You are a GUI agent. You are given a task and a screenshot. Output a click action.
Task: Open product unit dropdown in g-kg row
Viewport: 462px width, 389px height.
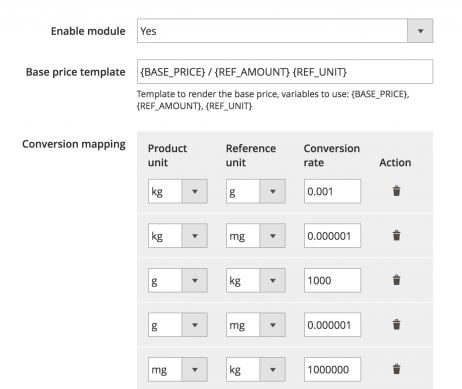[178, 280]
